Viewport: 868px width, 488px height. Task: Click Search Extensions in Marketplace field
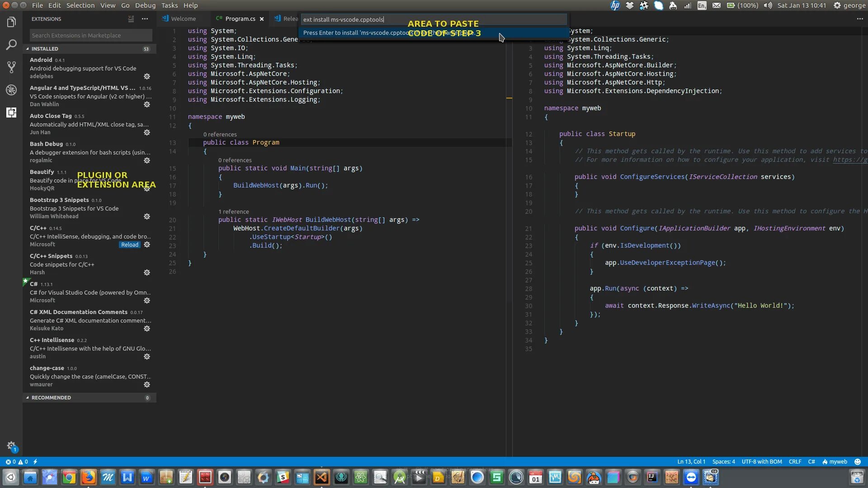(90, 35)
